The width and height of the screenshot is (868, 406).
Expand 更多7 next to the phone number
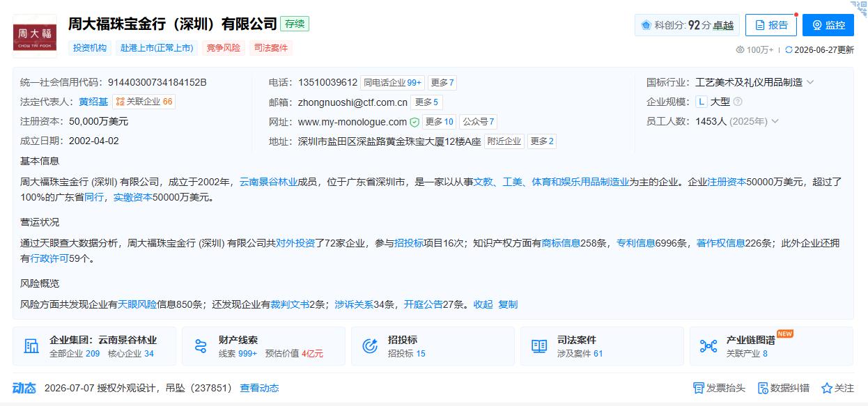pyautogui.click(x=442, y=82)
